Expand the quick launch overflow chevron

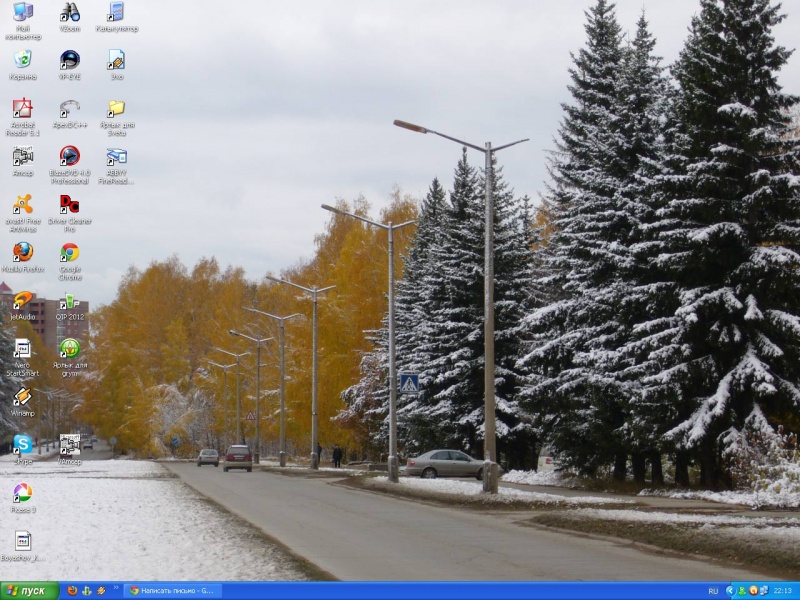(116, 588)
